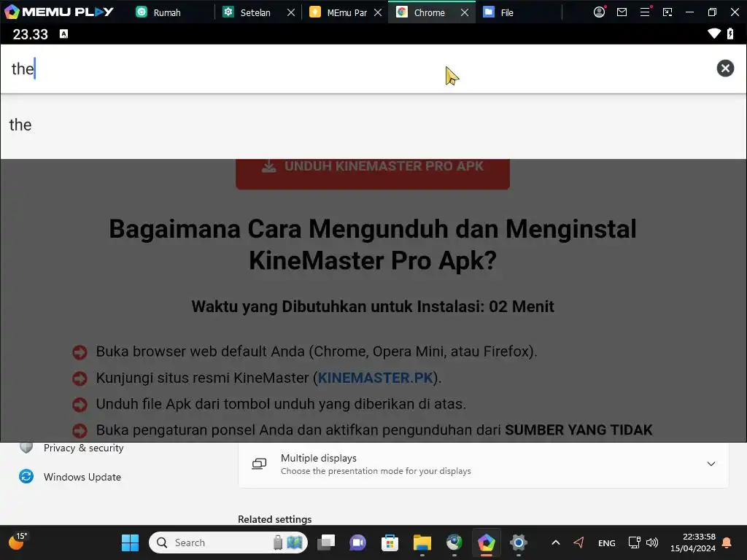Click the battery icon in Android status bar

pos(729,34)
